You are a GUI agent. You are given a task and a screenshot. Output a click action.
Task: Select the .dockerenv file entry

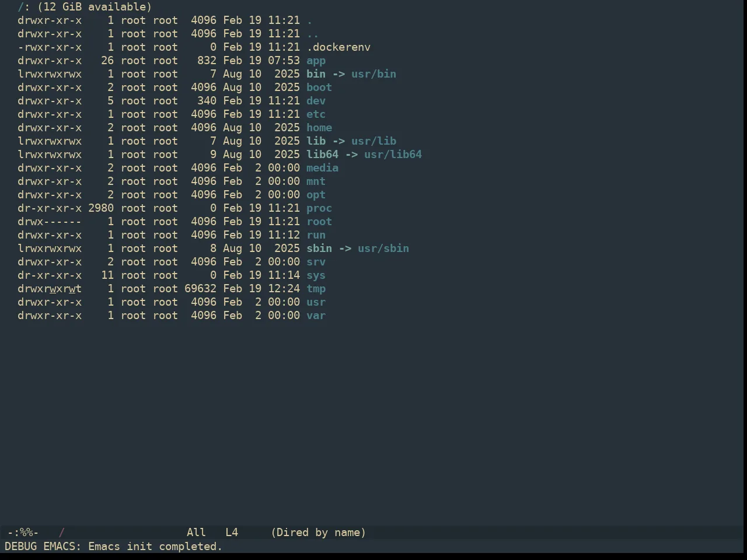click(338, 47)
